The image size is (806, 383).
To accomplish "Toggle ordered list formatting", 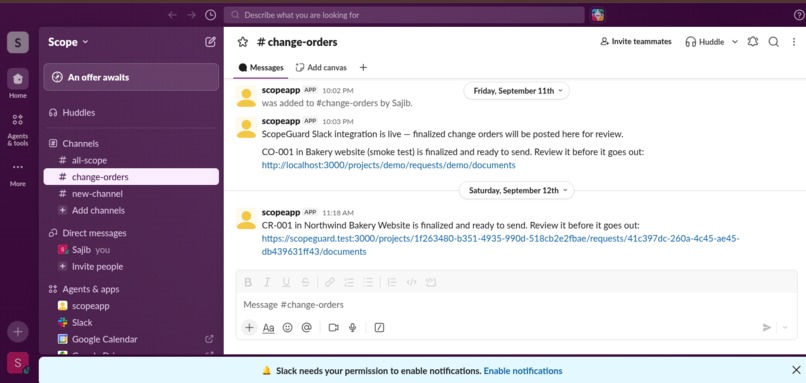I will (349, 282).
